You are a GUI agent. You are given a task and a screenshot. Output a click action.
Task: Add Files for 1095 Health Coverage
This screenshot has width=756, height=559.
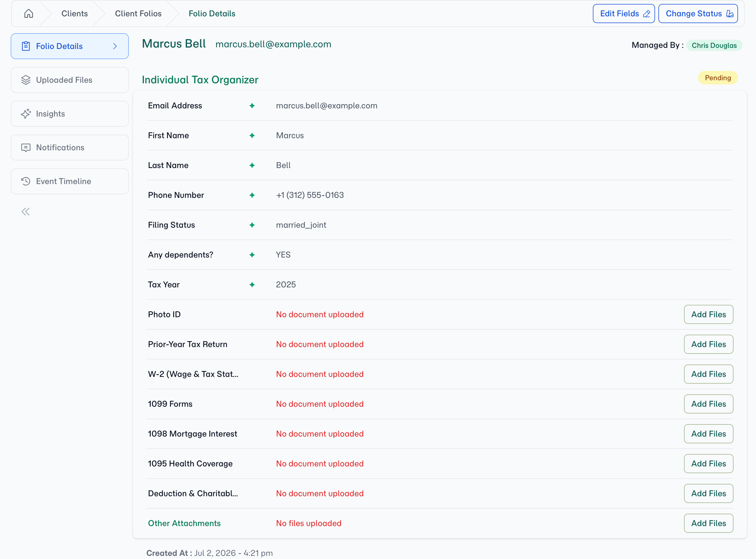click(x=708, y=464)
